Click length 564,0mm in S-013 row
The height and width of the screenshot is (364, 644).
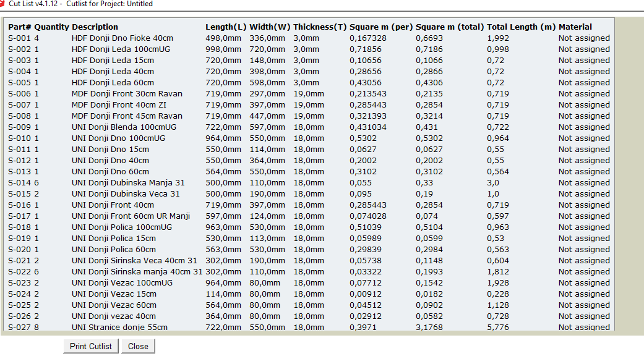223,172
